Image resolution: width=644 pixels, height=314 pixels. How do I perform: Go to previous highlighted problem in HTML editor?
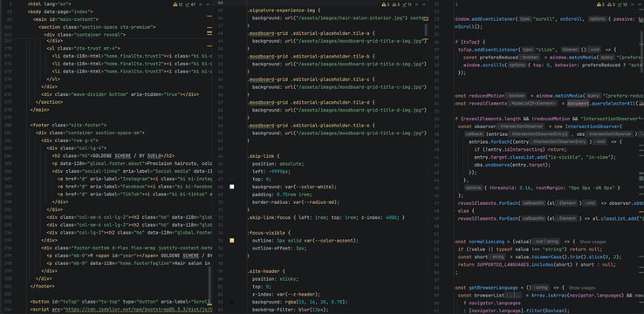(201, 4)
